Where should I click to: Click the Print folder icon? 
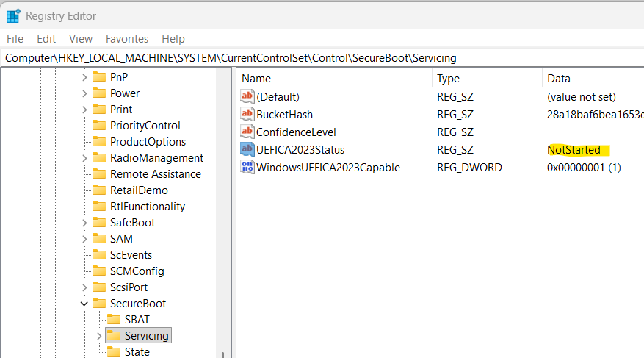99,109
